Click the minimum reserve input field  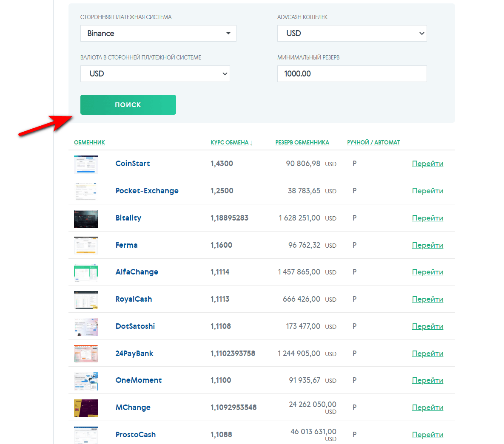click(x=352, y=74)
